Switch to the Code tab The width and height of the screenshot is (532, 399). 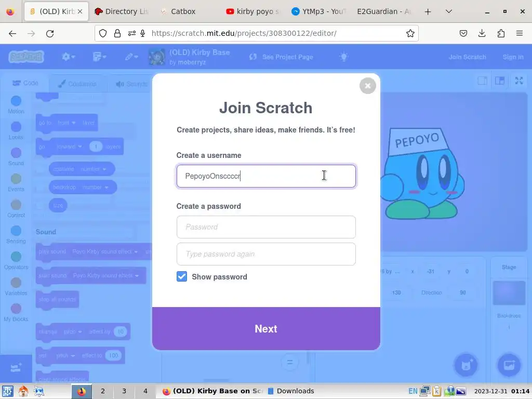point(25,83)
